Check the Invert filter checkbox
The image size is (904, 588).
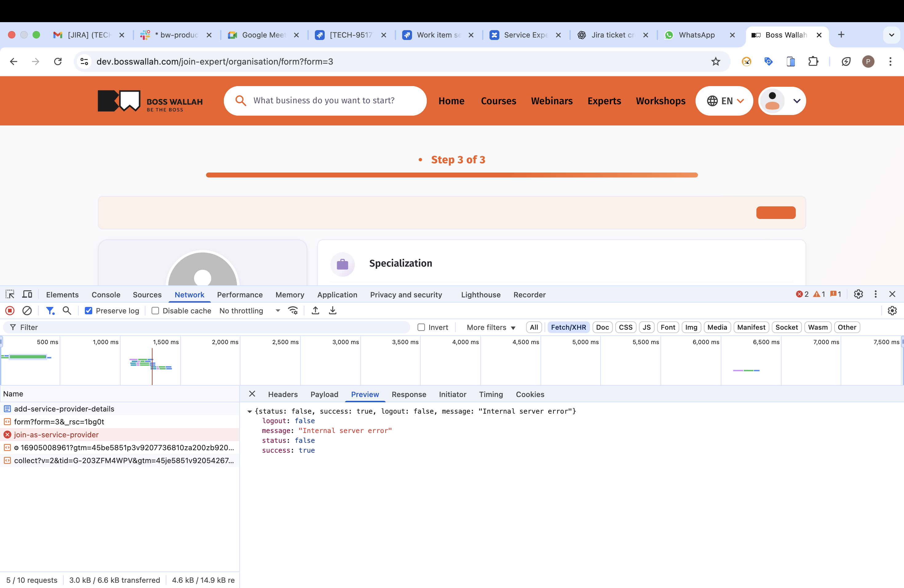421,328
